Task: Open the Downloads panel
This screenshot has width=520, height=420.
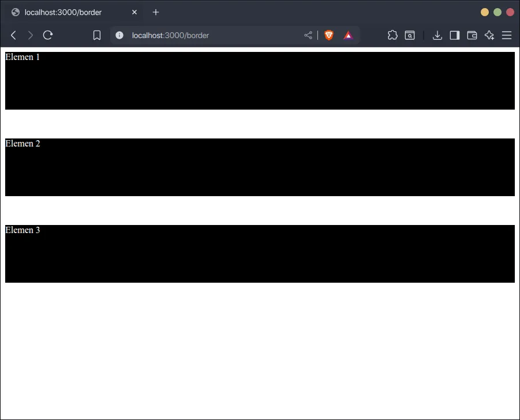Action: click(x=437, y=35)
